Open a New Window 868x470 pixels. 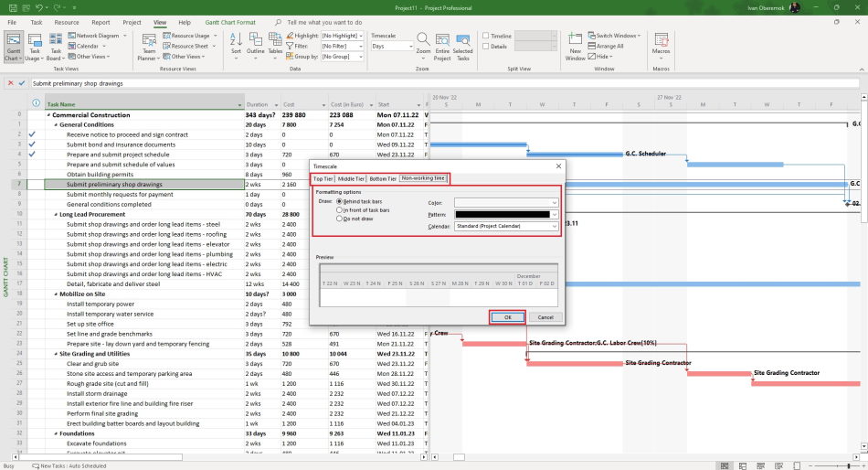point(575,47)
